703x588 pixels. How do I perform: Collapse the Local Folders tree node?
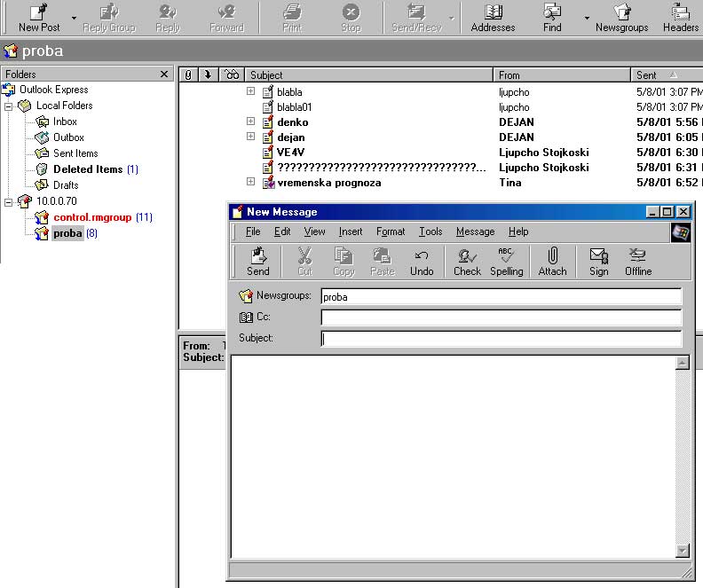click(x=8, y=106)
